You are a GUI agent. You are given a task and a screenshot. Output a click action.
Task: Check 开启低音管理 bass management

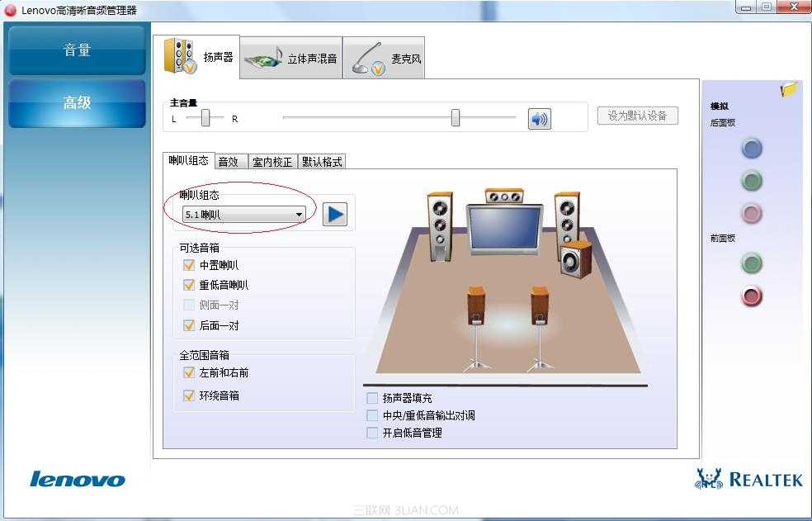coord(371,433)
